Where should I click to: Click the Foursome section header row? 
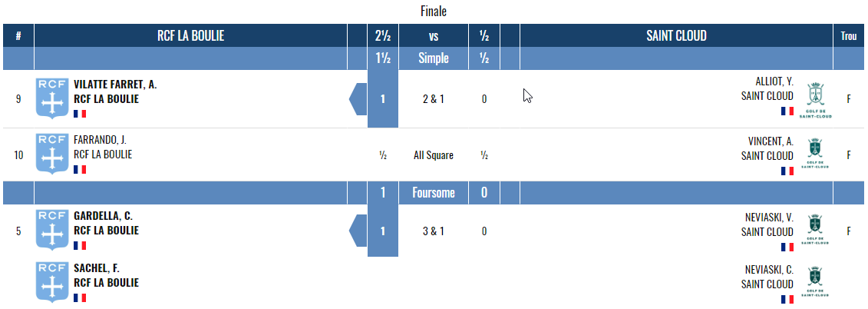pyautogui.click(x=434, y=192)
